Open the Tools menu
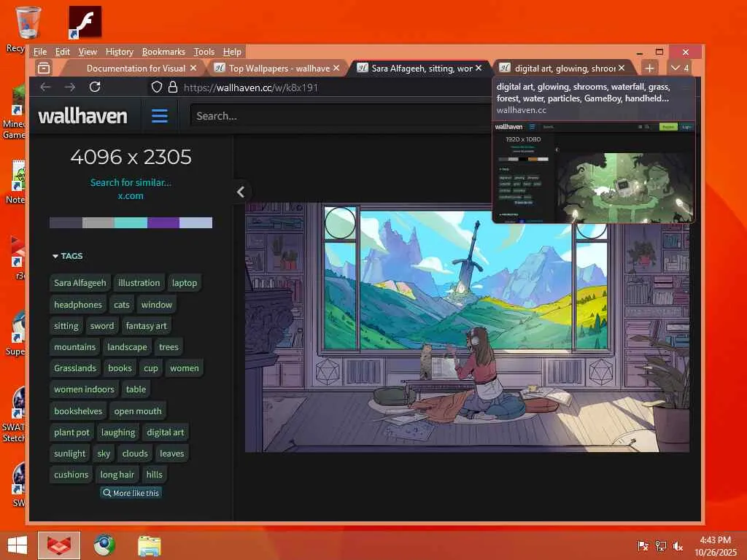This screenshot has width=747, height=560. [x=204, y=52]
